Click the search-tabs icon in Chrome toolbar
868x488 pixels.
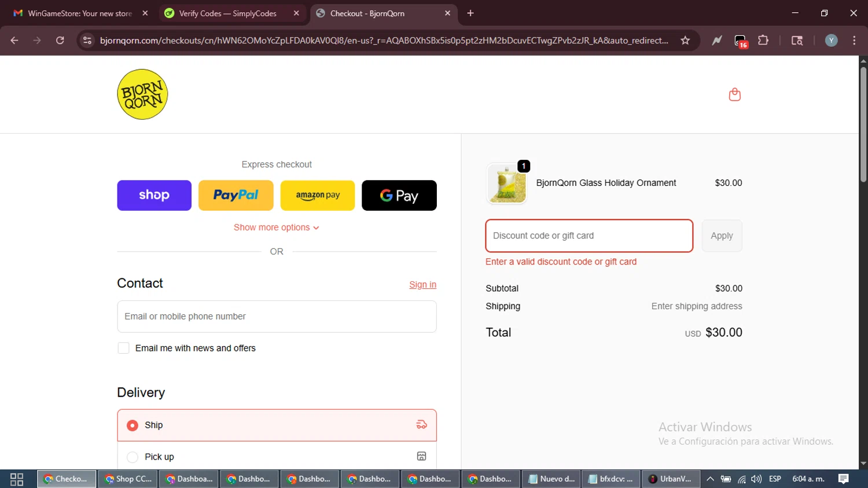(797, 41)
